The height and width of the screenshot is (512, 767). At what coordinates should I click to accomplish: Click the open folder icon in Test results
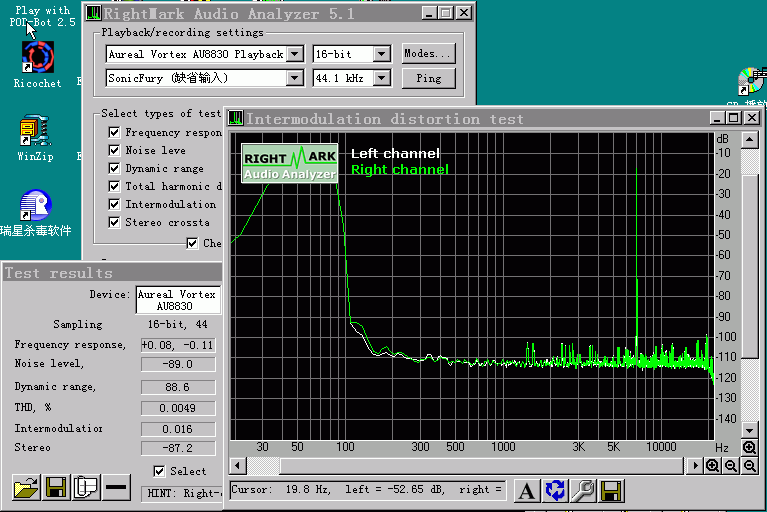pos(26,487)
